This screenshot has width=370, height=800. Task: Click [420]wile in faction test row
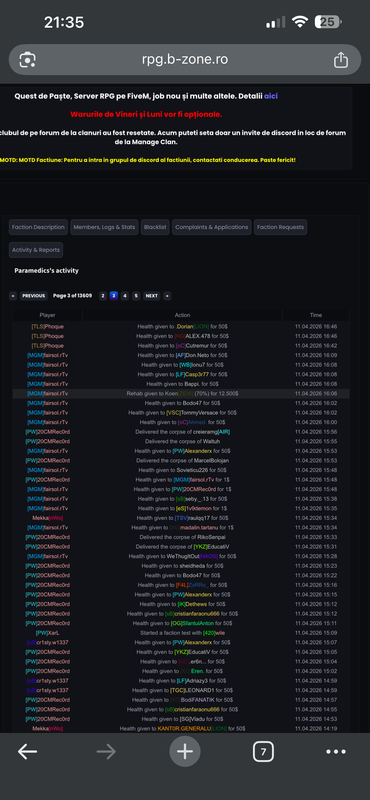[x=214, y=633]
